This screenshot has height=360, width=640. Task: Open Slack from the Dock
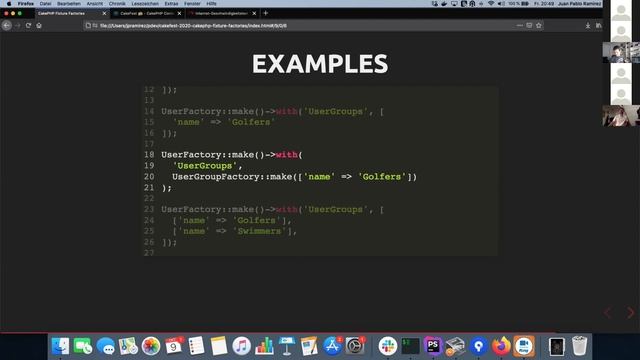388,346
